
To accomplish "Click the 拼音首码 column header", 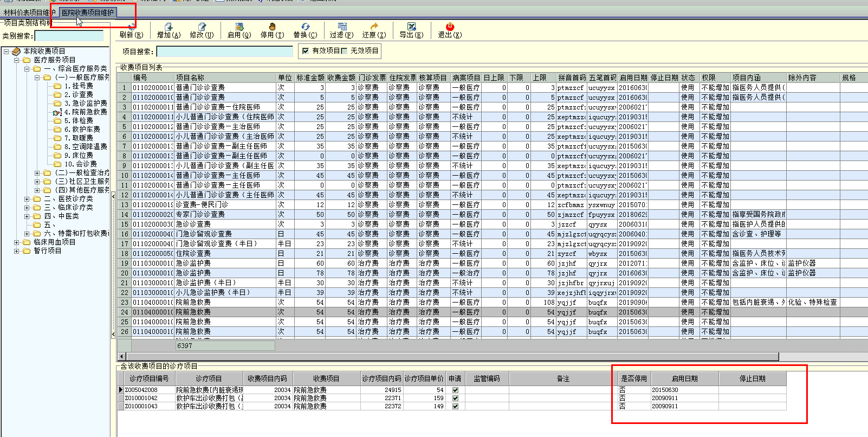I will 572,78.
